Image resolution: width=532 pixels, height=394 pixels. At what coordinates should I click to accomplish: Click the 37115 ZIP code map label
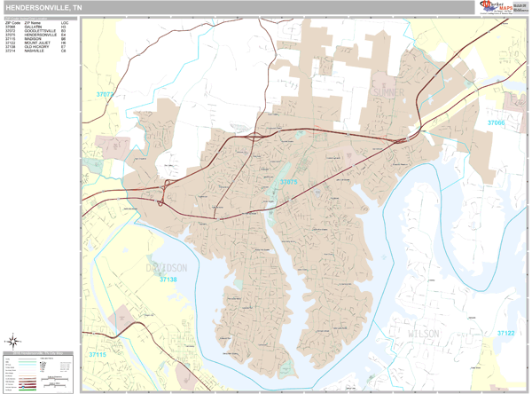pyautogui.click(x=97, y=354)
